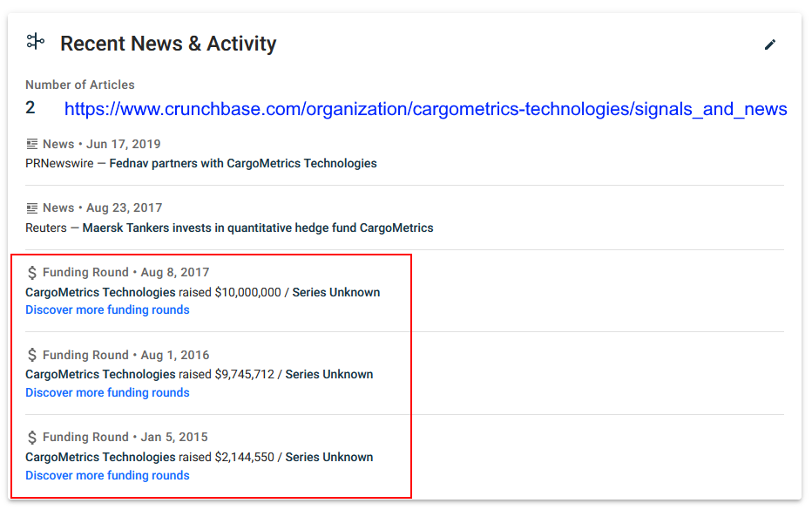Click Funding Round • Jan 5, 2015 text
This screenshot has width=812, height=510.
[125, 437]
